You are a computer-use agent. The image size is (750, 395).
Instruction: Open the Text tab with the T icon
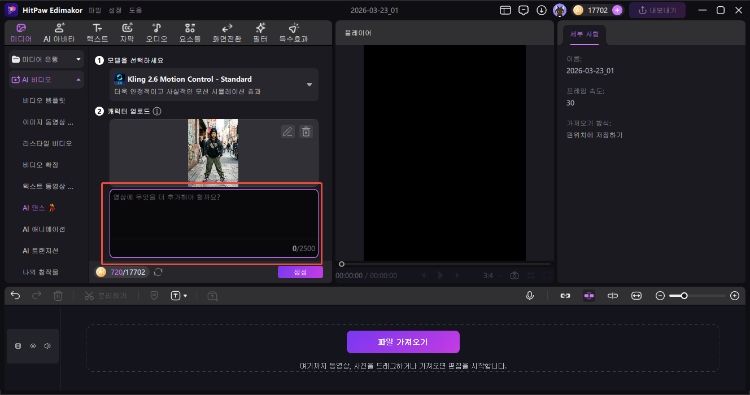point(97,33)
